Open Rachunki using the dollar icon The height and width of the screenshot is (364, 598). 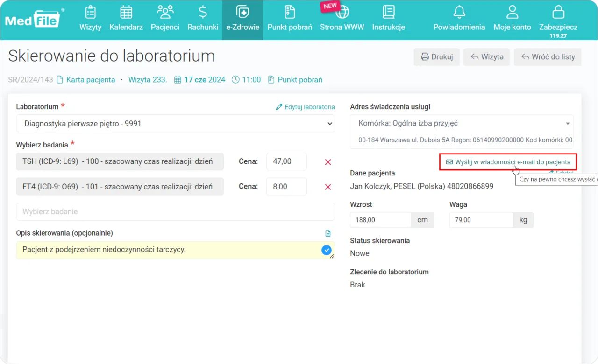coord(203,19)
